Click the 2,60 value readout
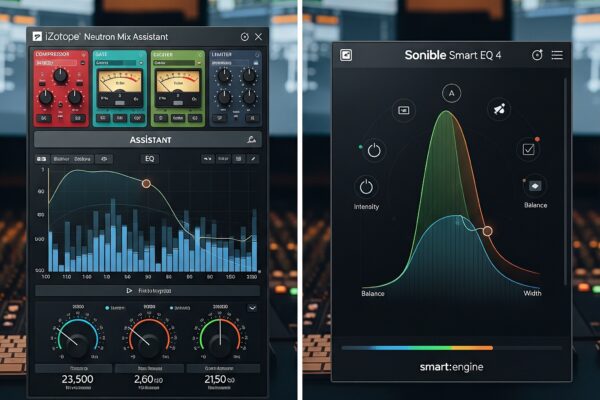The image size is (600, 400). [148, 379]
